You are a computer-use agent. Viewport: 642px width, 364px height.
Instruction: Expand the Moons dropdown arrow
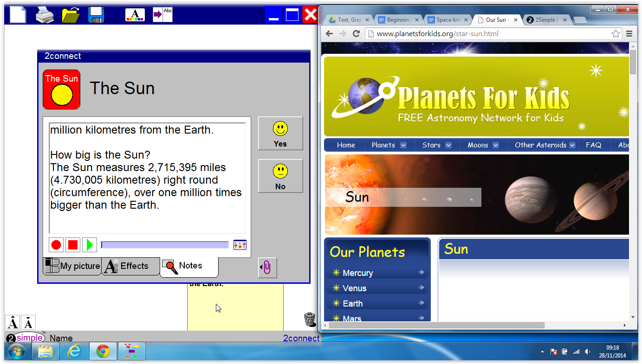point(496,145)
